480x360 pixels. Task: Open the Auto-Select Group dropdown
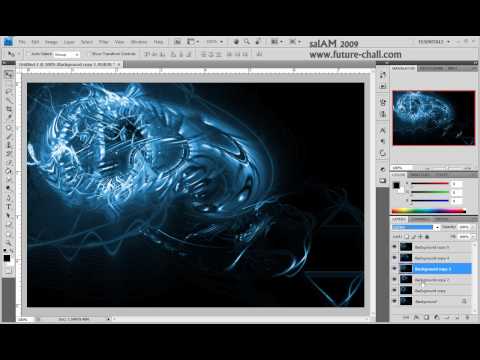(x=67, y=54)
